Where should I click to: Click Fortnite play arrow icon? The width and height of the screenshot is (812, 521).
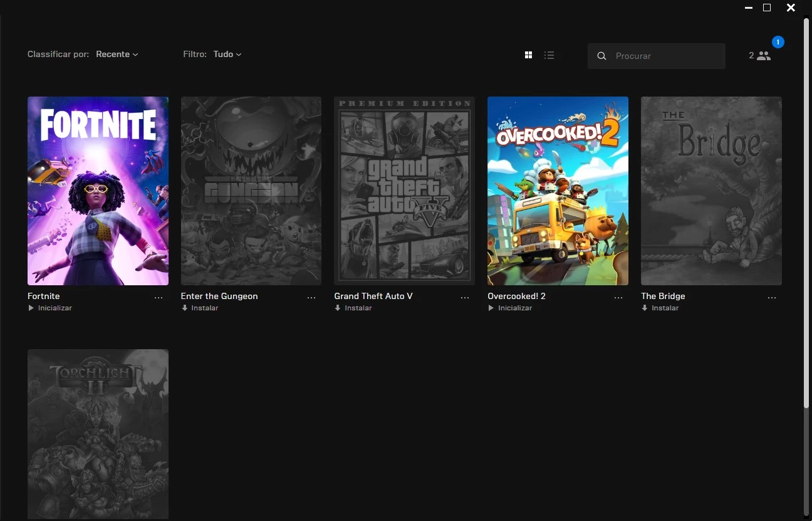31,308
